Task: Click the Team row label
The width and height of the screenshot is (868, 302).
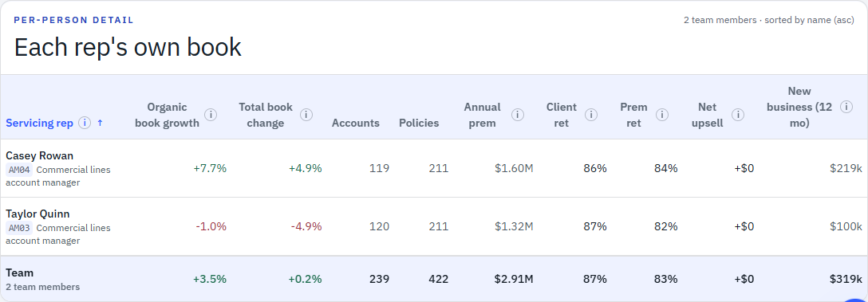Action: (x=19, y=273)
